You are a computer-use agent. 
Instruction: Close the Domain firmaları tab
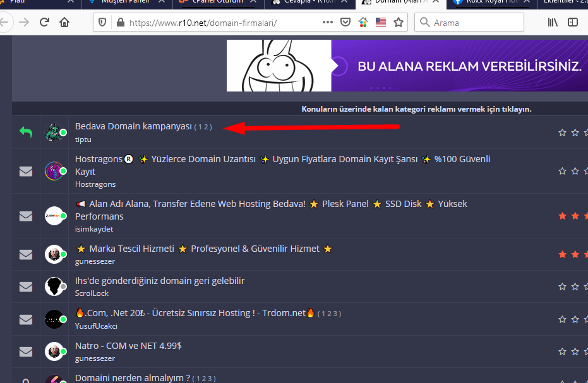click(436, 2)
